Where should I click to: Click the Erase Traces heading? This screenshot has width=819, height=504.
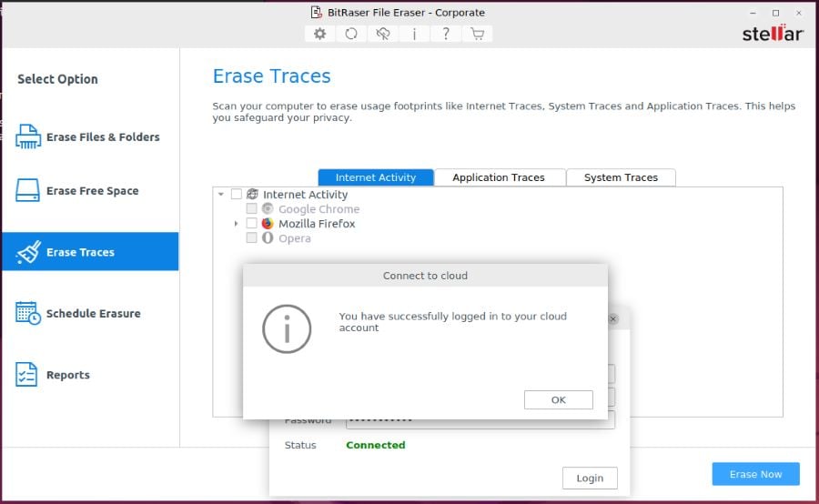(x=271, y=76)
